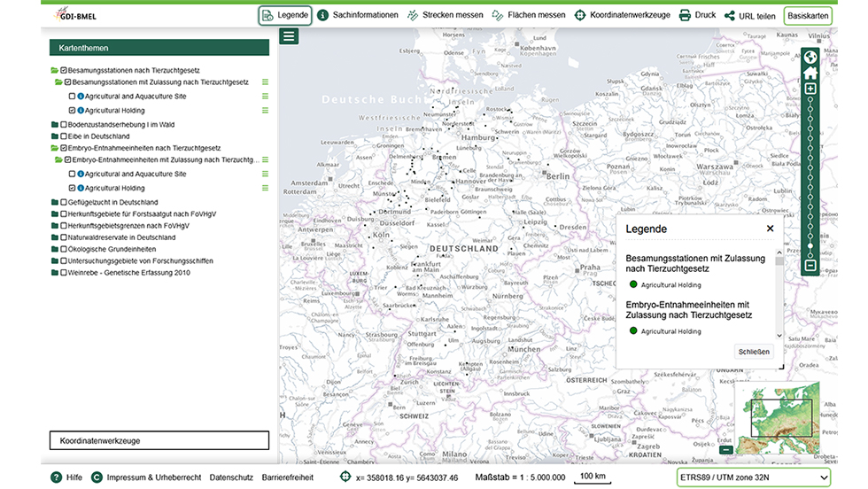This screenshot has width=868, height=489.
Task: Expand the Weinrebe - Genetische Erfassung folder
Action: [55, 273]
